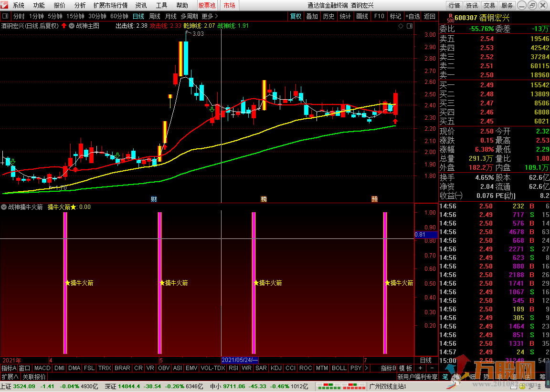Click the green down arrow near the 2.40 candle

coord(212,110)
